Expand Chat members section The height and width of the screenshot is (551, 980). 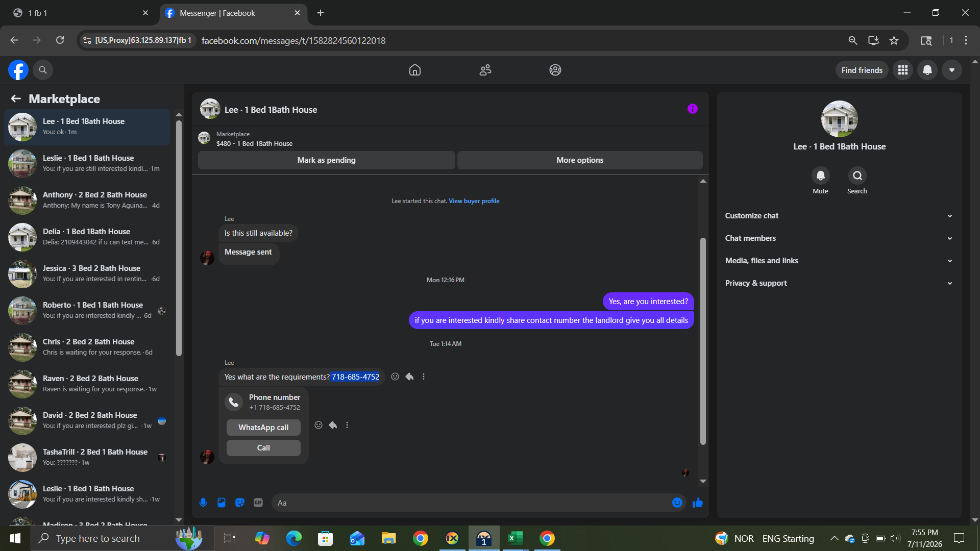pos(839,238)
